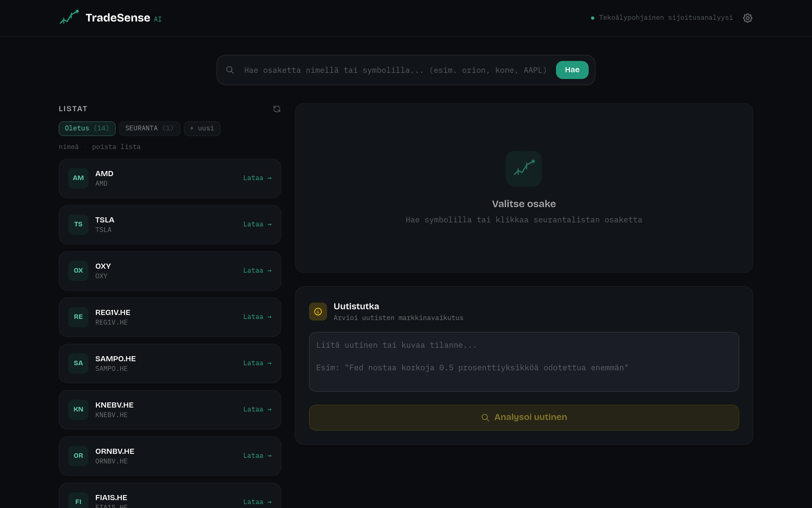
Task: Click the Hae search button
Action: pos(572,70)
